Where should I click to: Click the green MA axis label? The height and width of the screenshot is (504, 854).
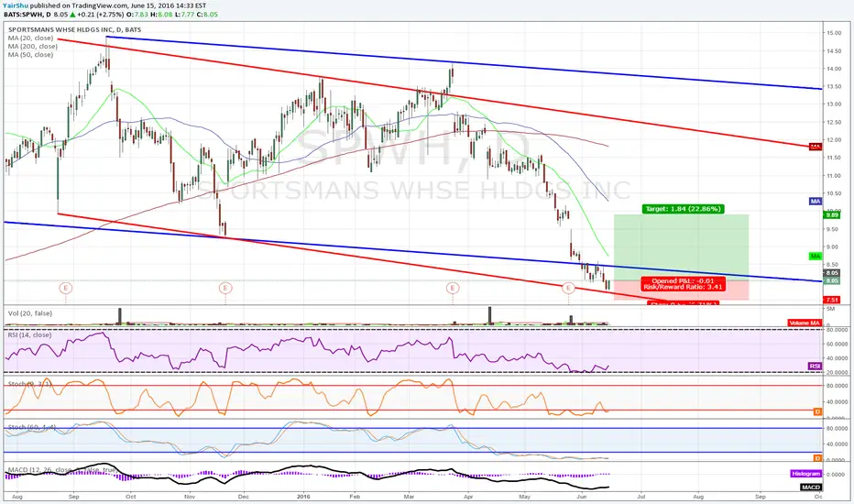pyautogui.click(x=816, y=256)
